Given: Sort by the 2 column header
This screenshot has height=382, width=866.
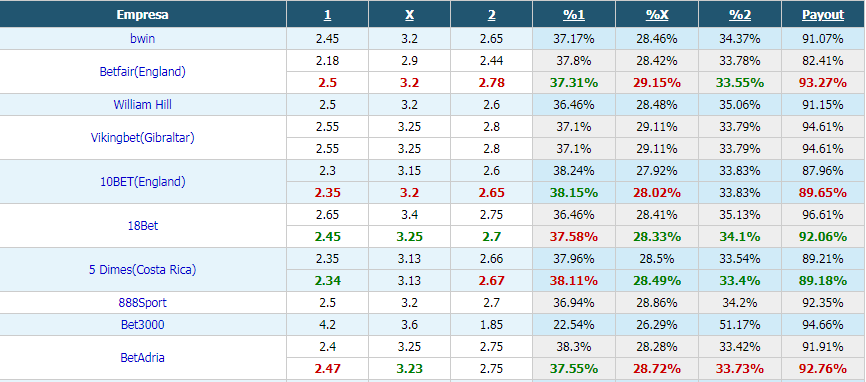Looking at the screenshot, I should click(492, 15).
